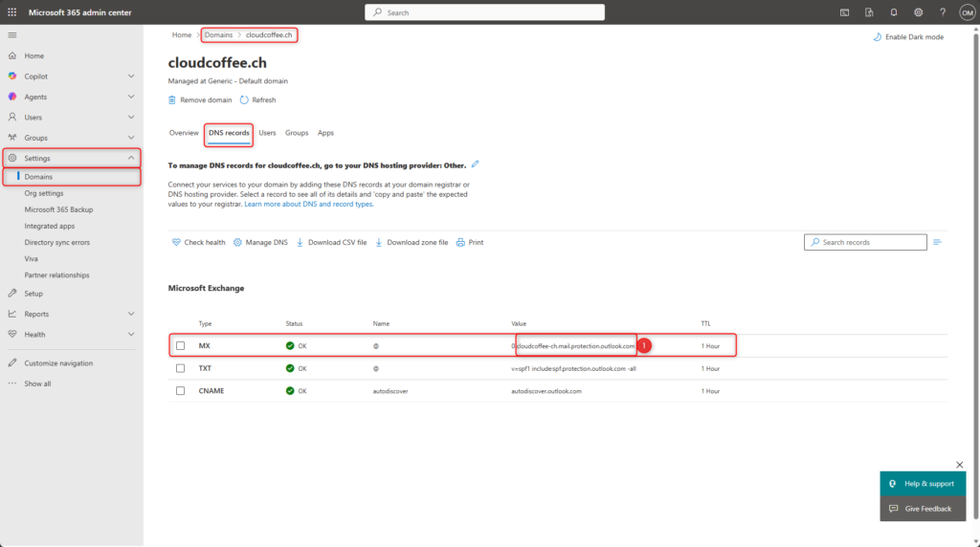The image size is (980, 547).
Task: Select the DNS records tab
Action: tap(229, 133)
